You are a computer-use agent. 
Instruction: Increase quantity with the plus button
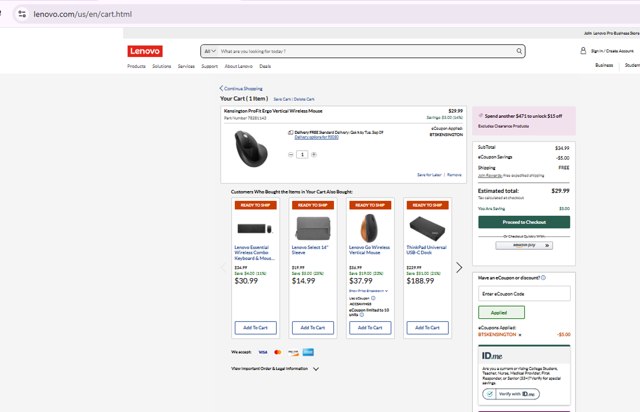point(314,155)
